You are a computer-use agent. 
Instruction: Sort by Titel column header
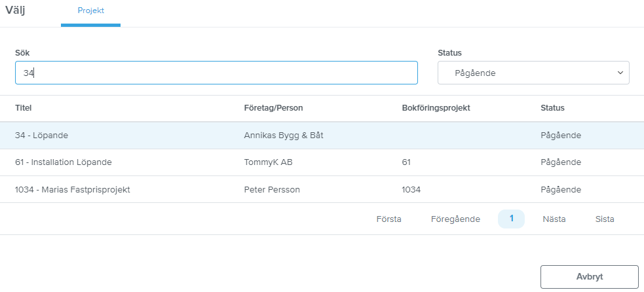point(24,108)
